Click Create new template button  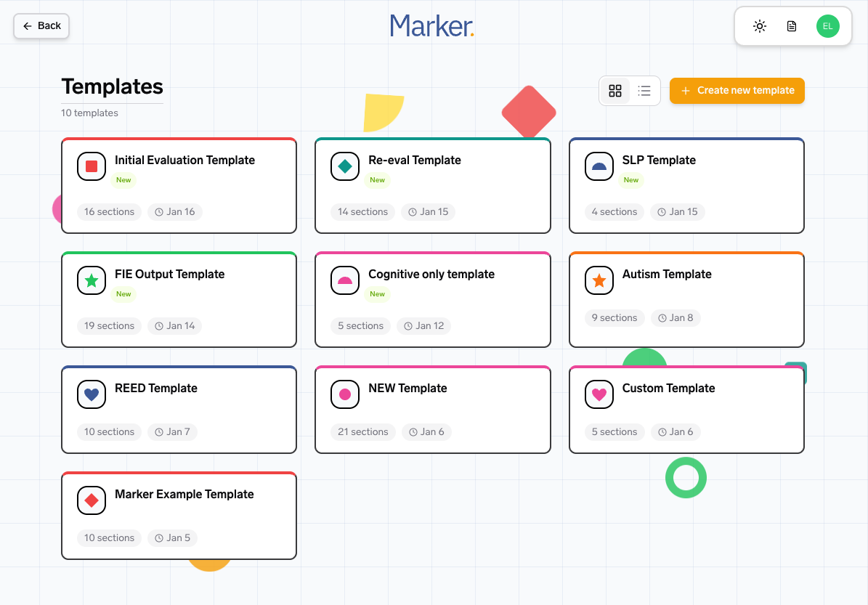737,91
